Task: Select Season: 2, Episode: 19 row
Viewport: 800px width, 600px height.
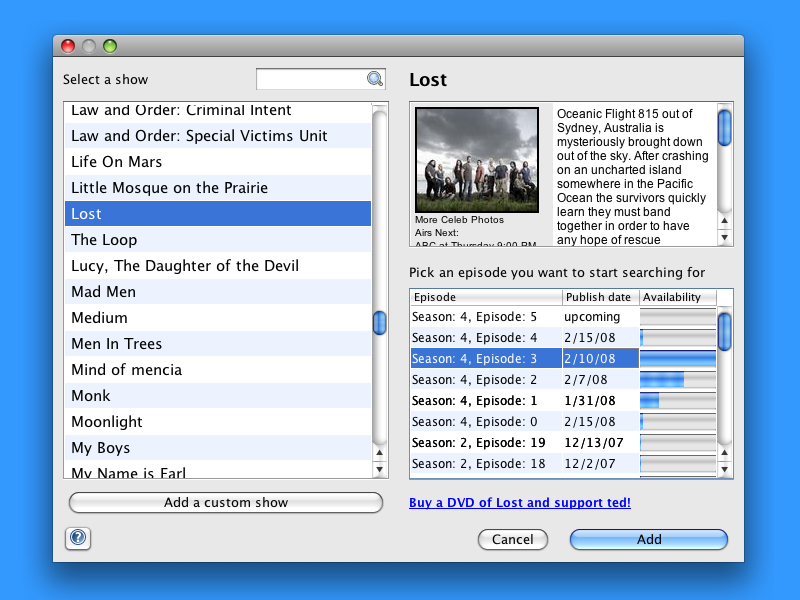Action: pos(563,442)
